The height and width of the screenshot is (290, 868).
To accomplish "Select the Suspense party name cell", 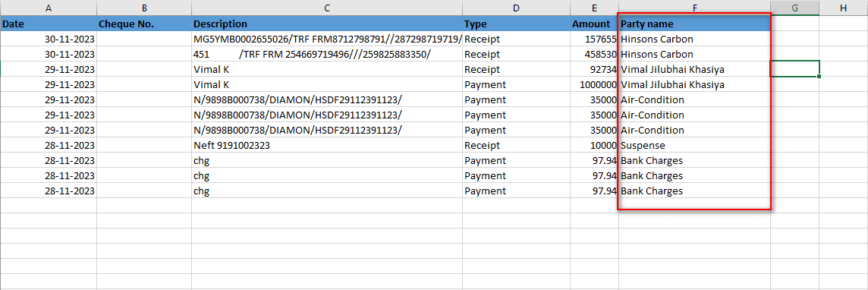I will click(694, 145).
